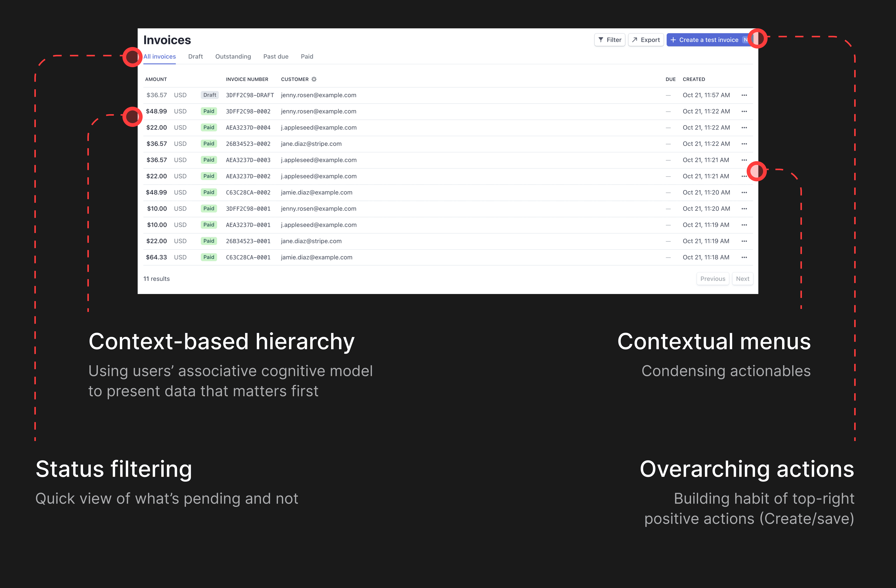Click the jane.diaz@stripe.com invoice for $36.57

(311, 144)
